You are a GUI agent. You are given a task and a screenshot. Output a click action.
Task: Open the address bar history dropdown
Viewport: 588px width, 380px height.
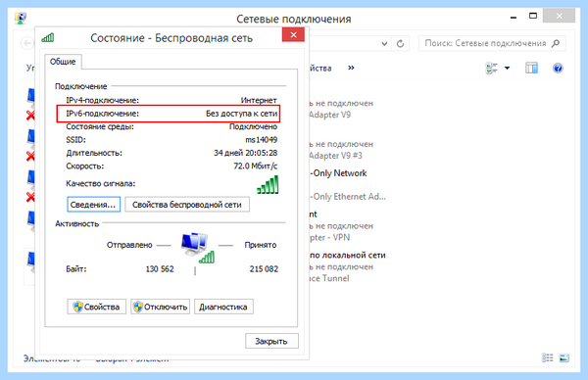(x=384, y=44)
